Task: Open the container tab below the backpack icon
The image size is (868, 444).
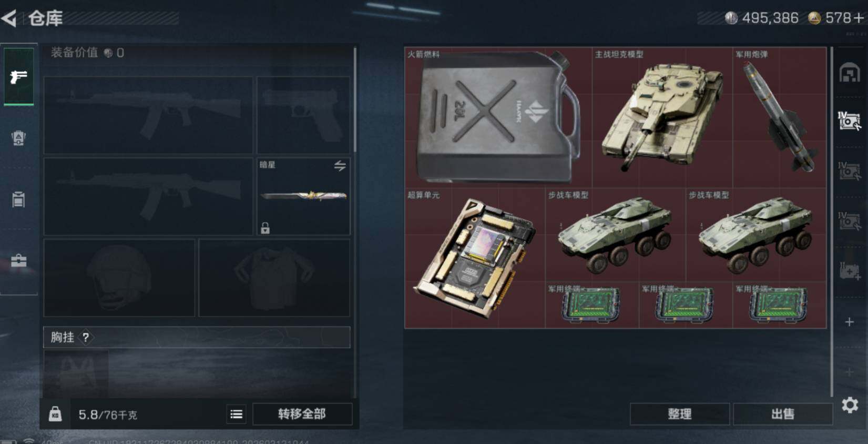Action: [x=18, y=199]
